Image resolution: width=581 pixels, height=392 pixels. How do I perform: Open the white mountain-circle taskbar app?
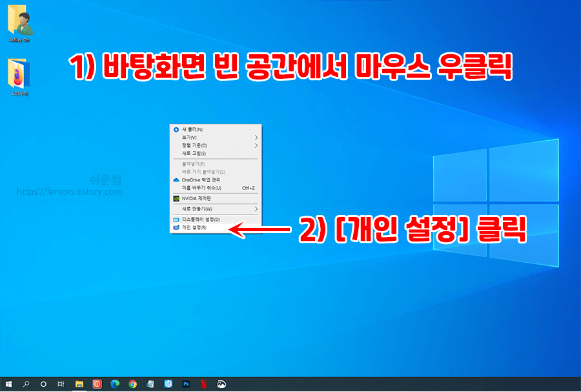(221, 384)
